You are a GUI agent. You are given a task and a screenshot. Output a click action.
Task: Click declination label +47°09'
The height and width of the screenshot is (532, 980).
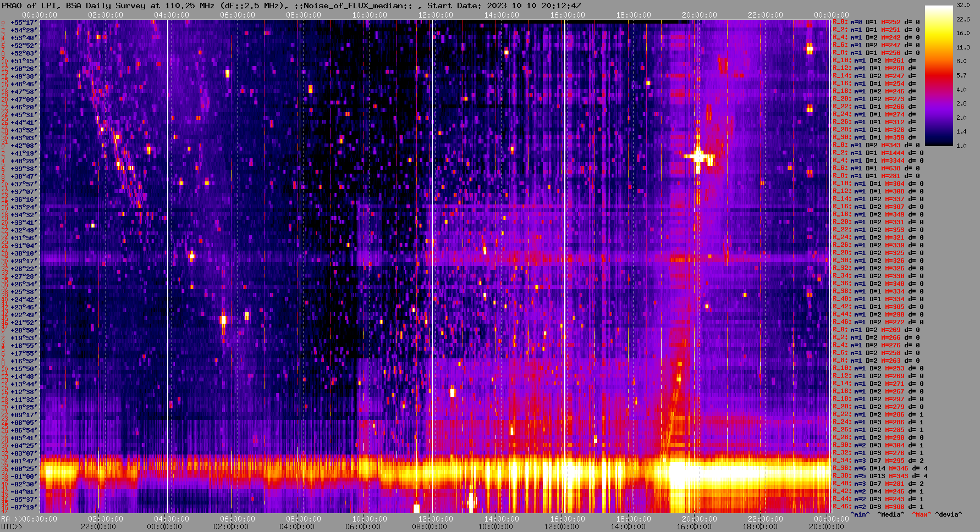(x=24, y=99)
